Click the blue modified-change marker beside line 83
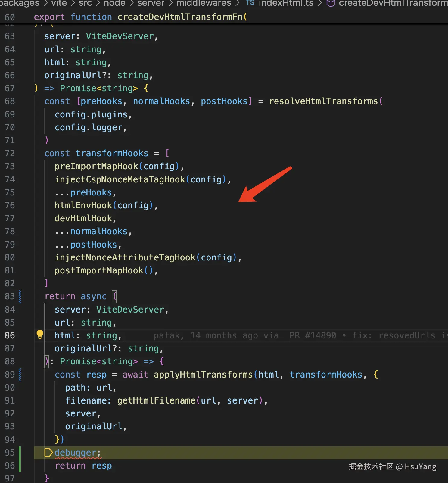This screenshot has height=483, width=448. coord(20,296)
